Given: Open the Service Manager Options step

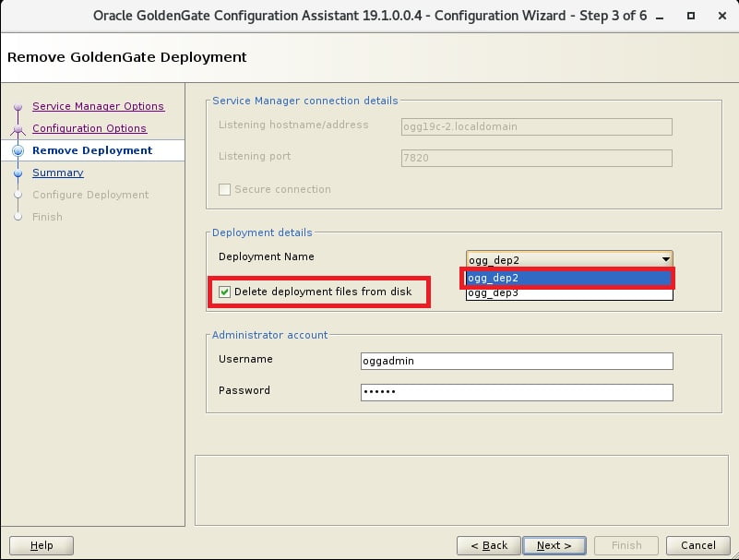Looking at the screenshot, I should click(x=98, y=106).
